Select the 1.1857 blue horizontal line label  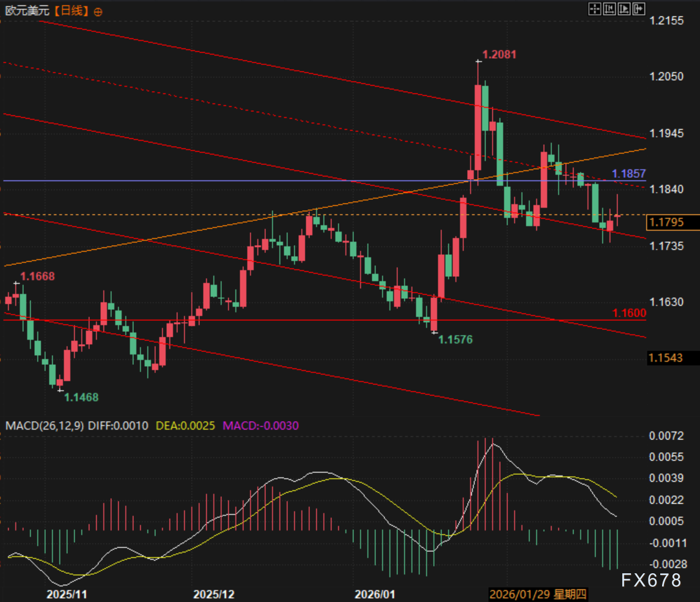(628, 174)
